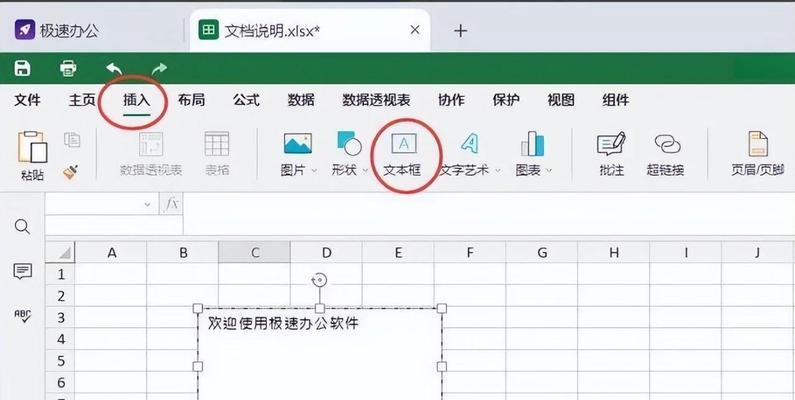Click the text box top-middle resize handle
The width and height of the screenshot is (795, 400).
tap(320, 308)
